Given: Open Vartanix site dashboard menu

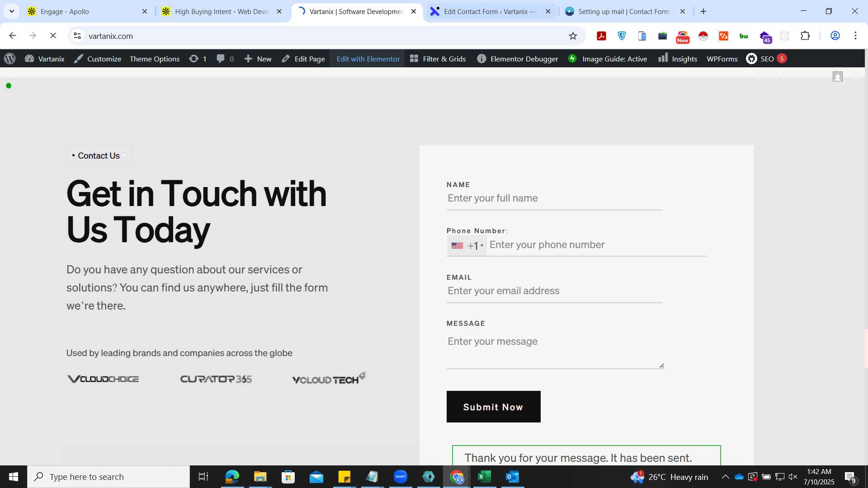Looking at the screenshot, I should [45, 59].
